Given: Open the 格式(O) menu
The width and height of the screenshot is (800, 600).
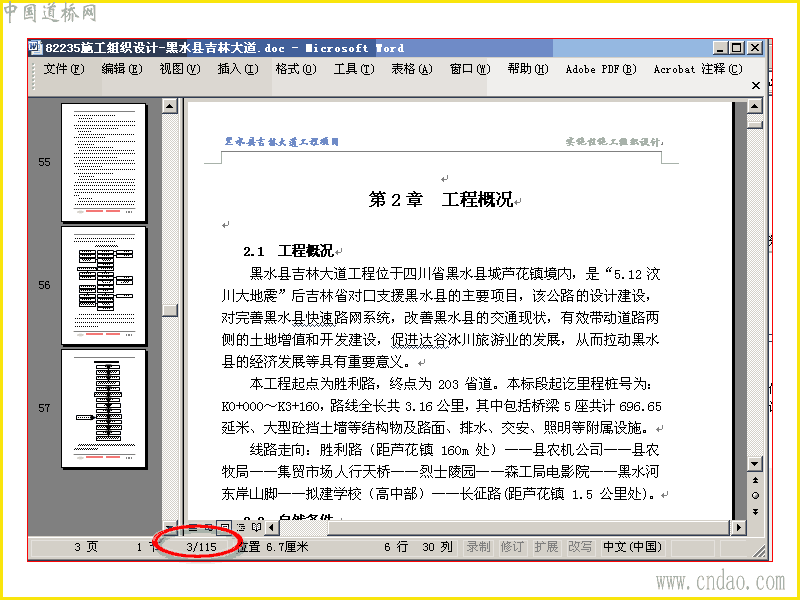Looking at the screenshot, I should click(x=296, y=69).
